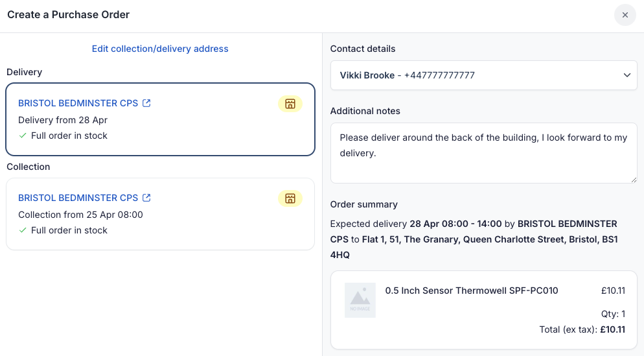Open BRISTOL BEDMINSTER CPS link under Delivery

coord(78,103)
